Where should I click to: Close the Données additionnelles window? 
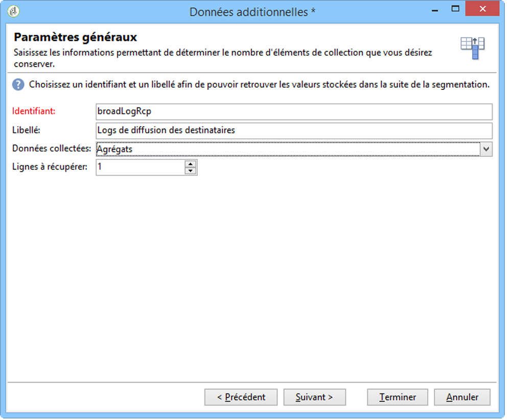pos(482,9)
